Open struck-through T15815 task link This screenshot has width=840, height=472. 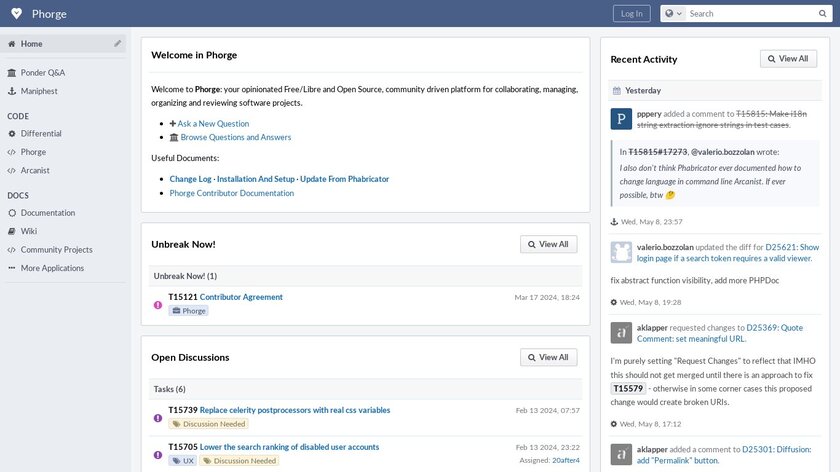pos(722,119)
